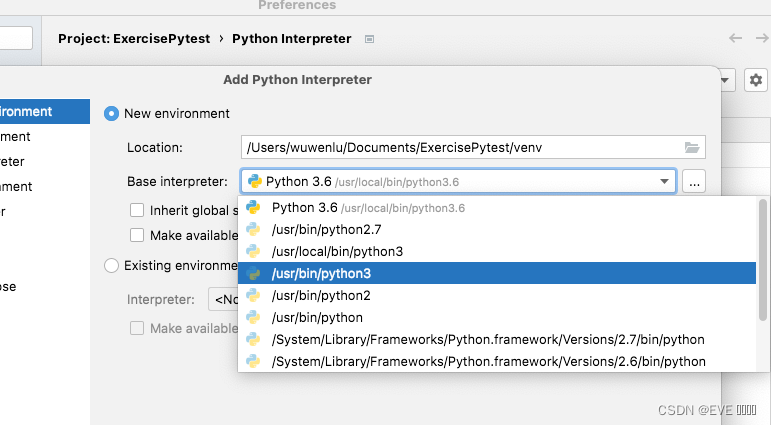771x425 pixels.
Task: Click the folder browse icon in Location field
Action: [x=692, y=148]
